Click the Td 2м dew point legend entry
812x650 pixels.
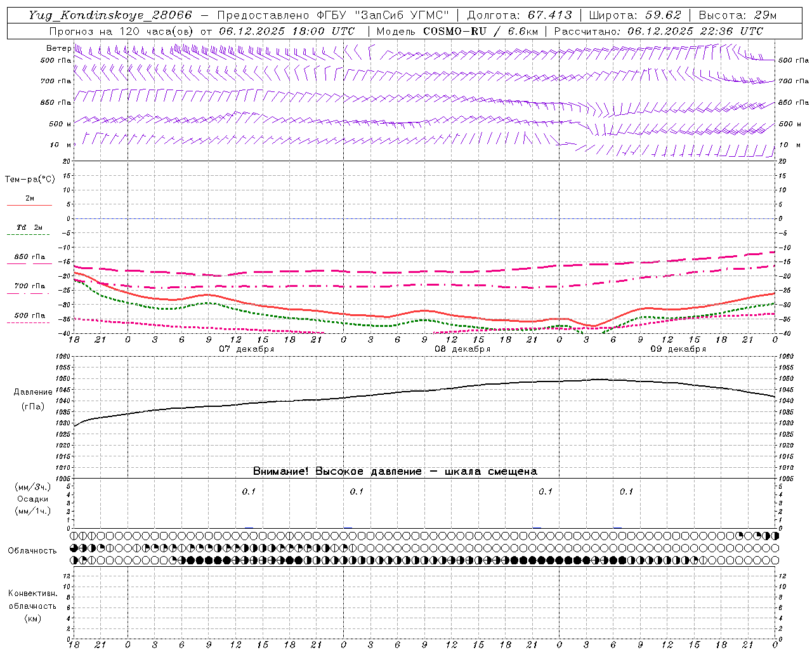click(30, 227)
